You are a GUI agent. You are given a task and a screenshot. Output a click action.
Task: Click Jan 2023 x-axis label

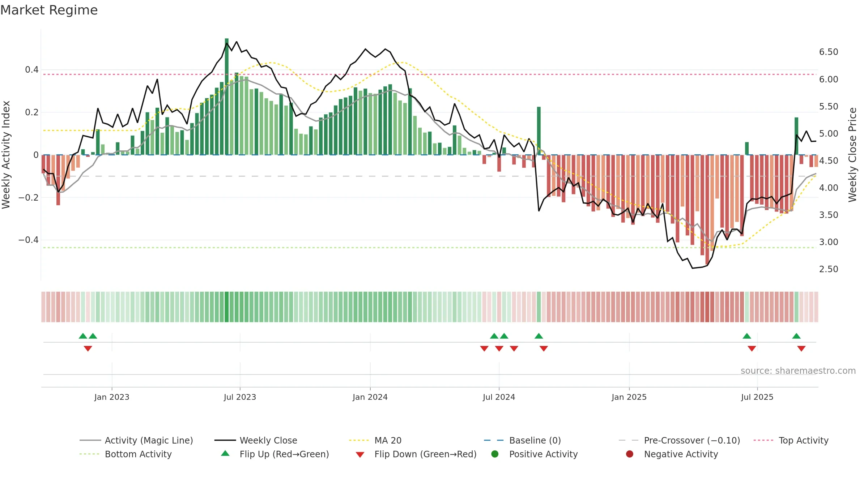tap(112, 397)
